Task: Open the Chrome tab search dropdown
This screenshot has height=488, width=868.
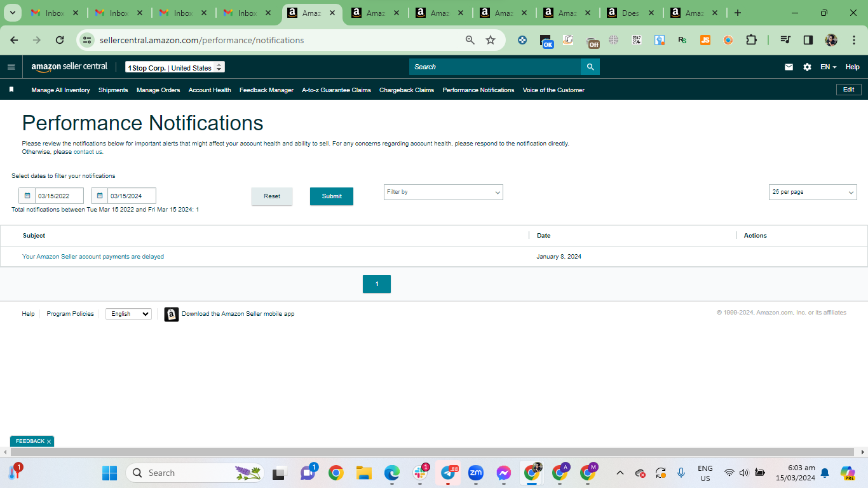Action: (12, 13)
